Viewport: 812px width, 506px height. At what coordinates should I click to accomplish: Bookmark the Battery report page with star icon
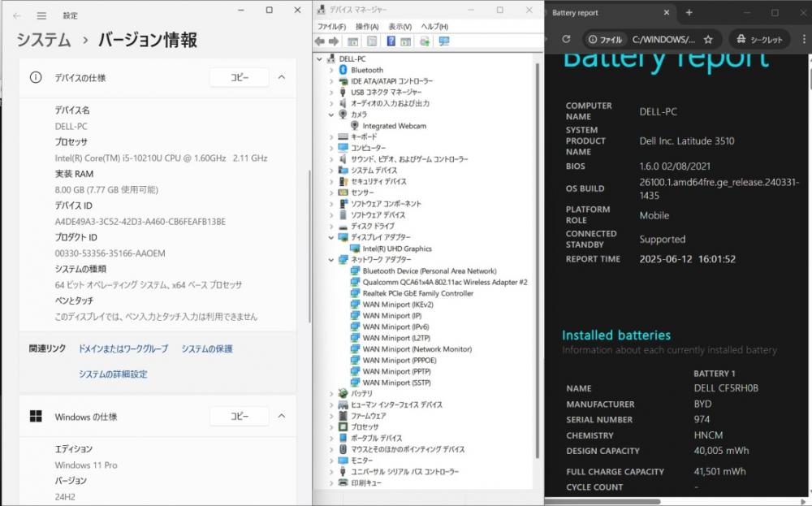click(708, 39)
